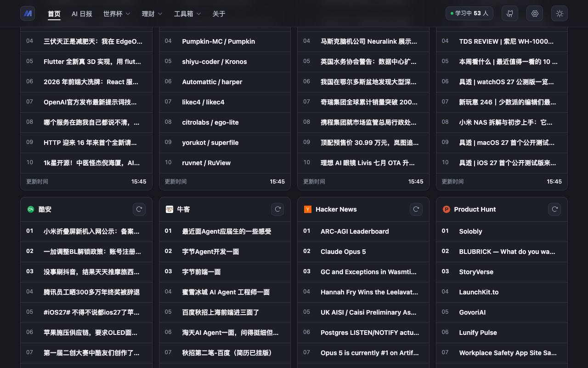Open the LaunchKit.to product entry
The width and height of the screenshot is (588, 368).
point(502,292)
